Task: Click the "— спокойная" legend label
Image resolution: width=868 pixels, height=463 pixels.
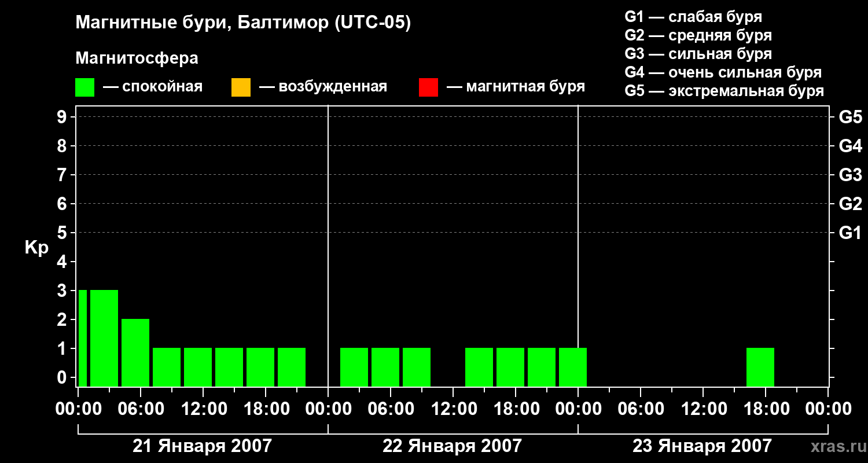Action: coord(153,87)
